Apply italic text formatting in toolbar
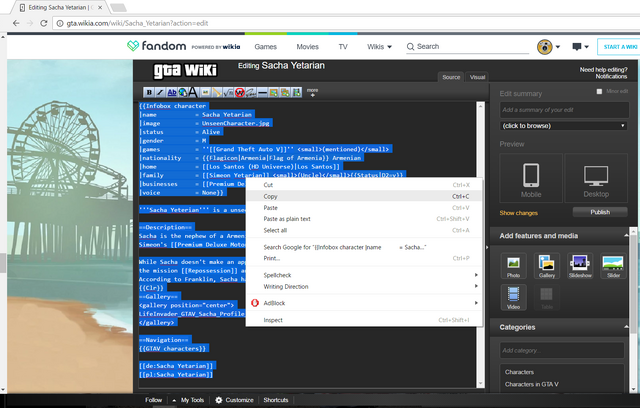640x408 pixels. click(x=160, y=93)
